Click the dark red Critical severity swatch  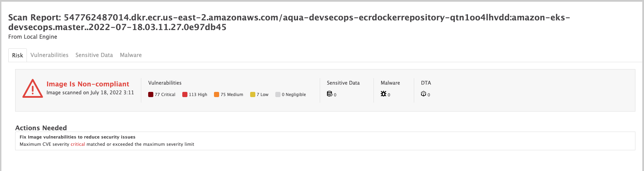[x=151, y=94]
